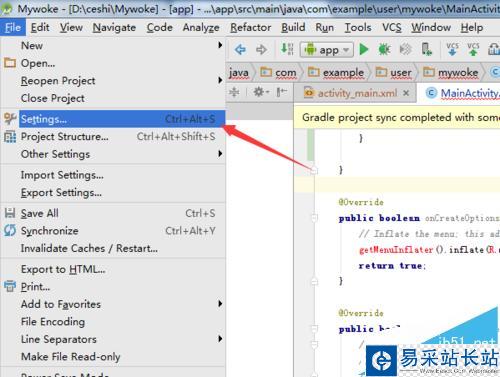Open the Build menu

click(293, 27)
